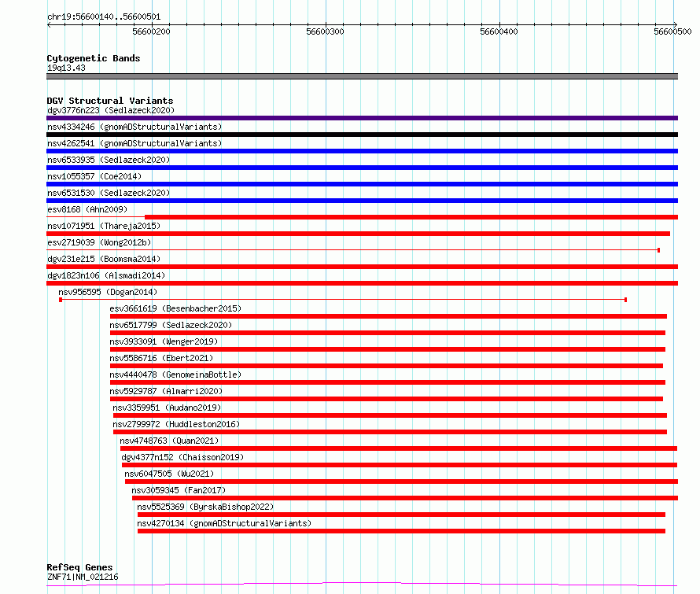Click the red bar under dgv1823n106
This screenshot has width=700, height=594.
click(362, 283)
